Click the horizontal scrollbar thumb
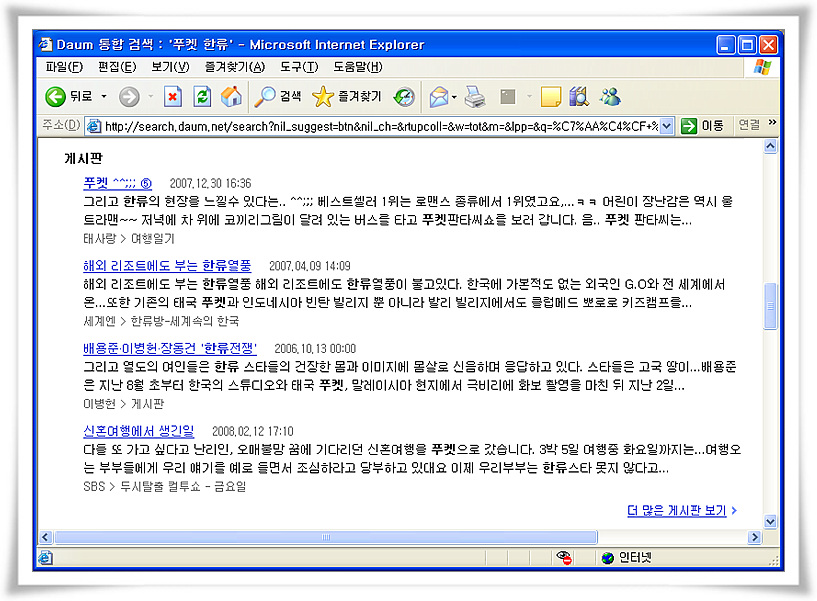 click(326, 537)
